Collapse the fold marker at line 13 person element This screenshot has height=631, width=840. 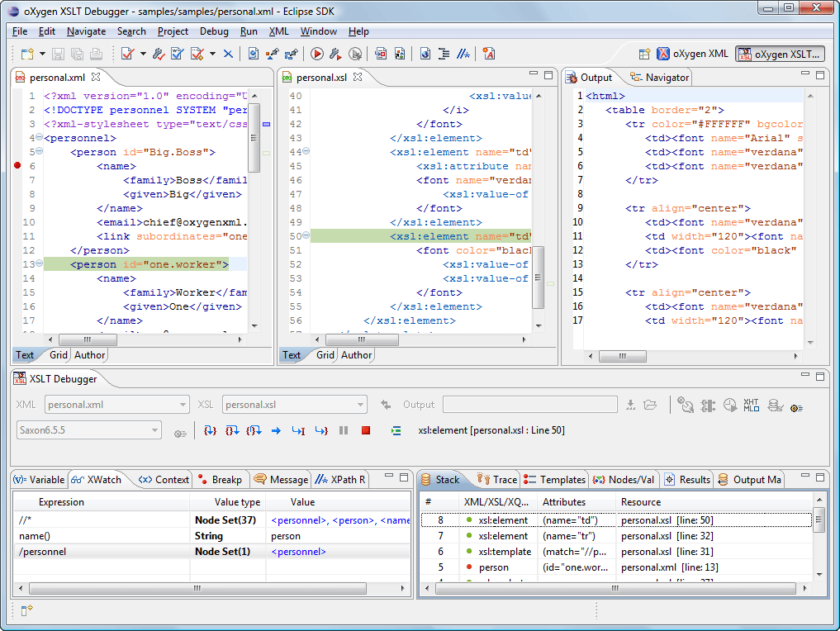point(39,263)
